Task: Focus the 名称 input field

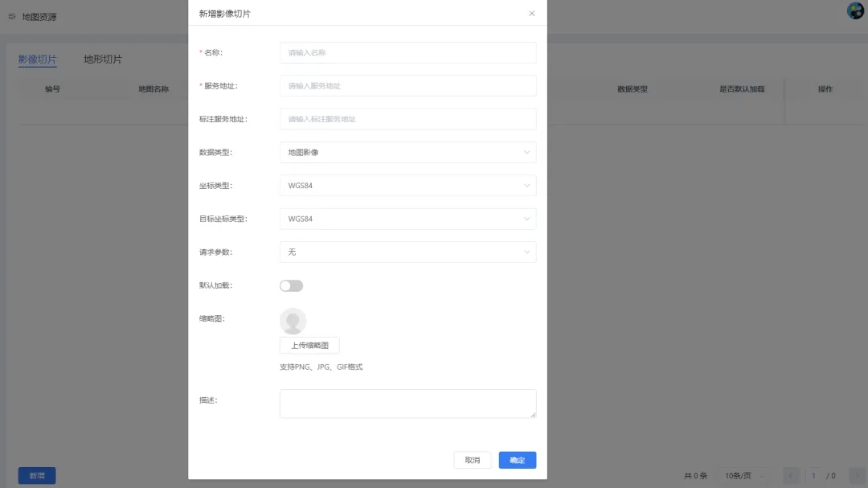Action: pos(407,52)
